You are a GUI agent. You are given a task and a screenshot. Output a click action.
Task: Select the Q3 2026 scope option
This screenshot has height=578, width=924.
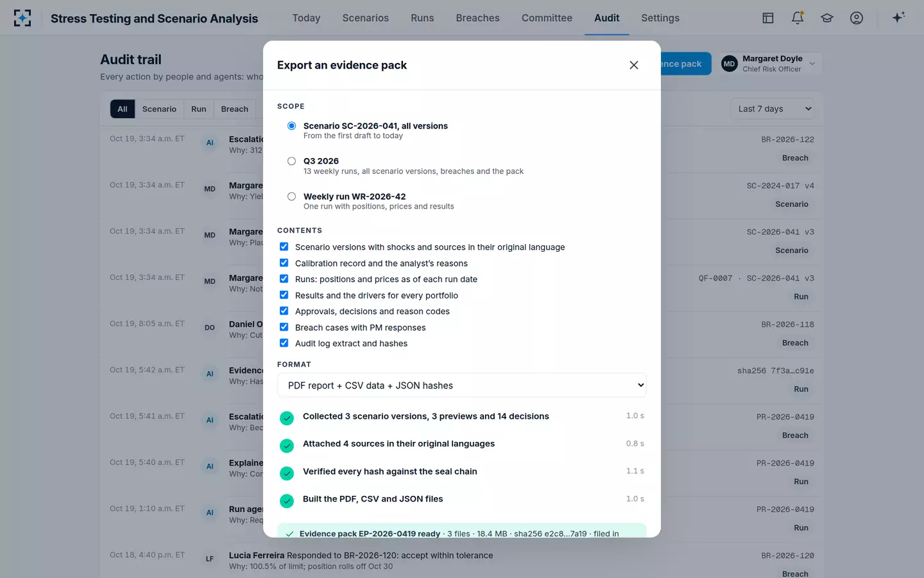pyautogui.click(x=291, y=161)
